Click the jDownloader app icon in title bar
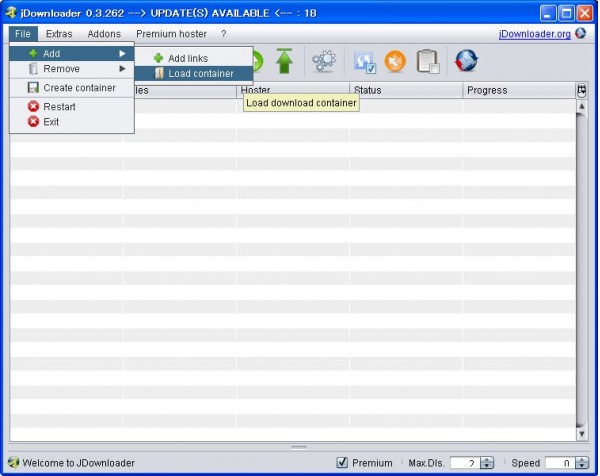 coord(11,13)
